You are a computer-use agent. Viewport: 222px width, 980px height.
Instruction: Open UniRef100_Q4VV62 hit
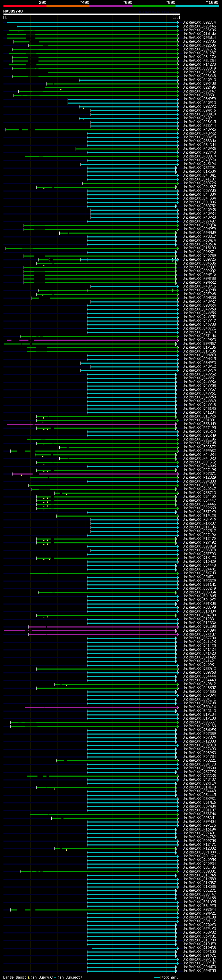(x=199, y=374)
